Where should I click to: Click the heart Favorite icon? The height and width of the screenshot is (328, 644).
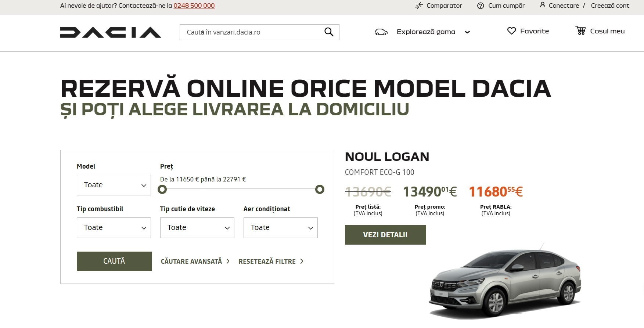coord(511,31)
